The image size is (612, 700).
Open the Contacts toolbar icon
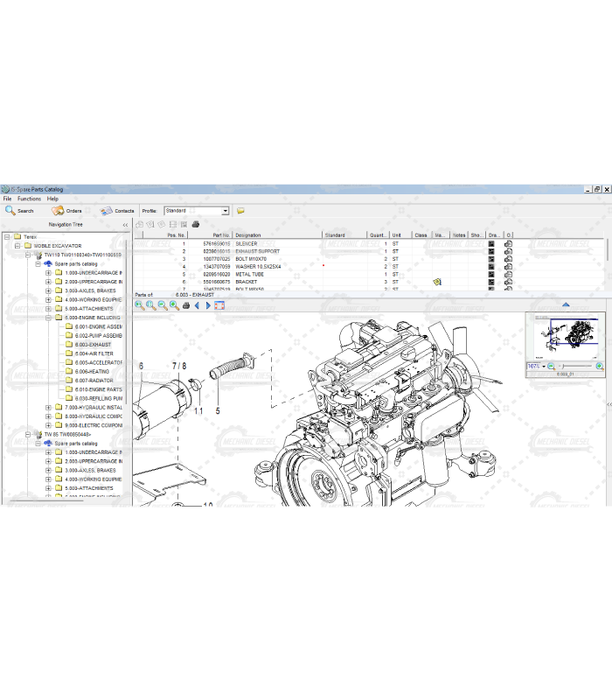[x=116, y=211]
